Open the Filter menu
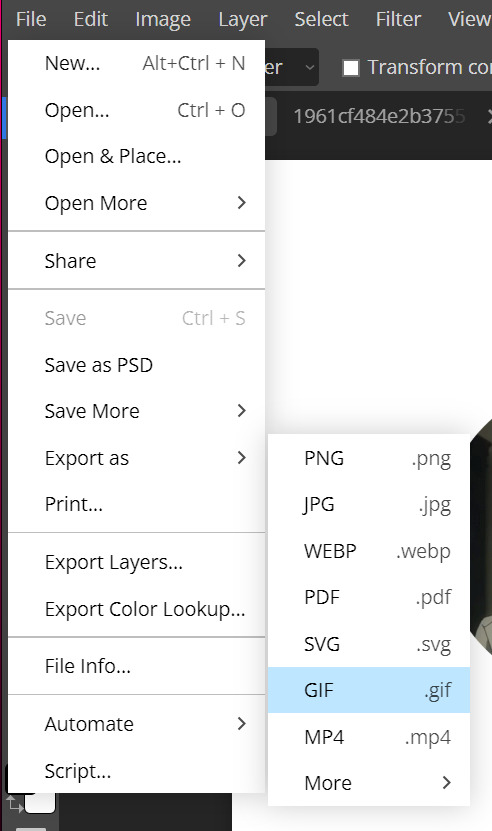 (398, 19)
